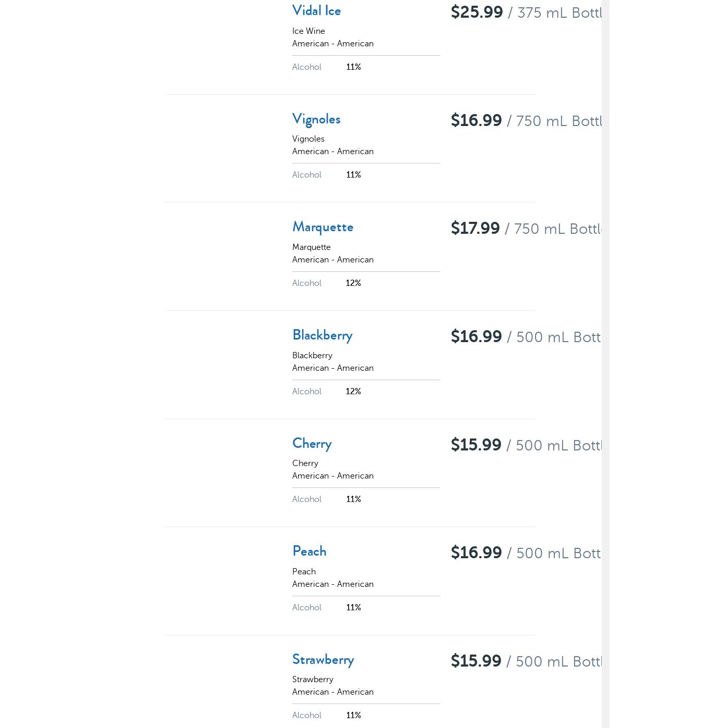Open the Marquette wine title link

[322, 228]
